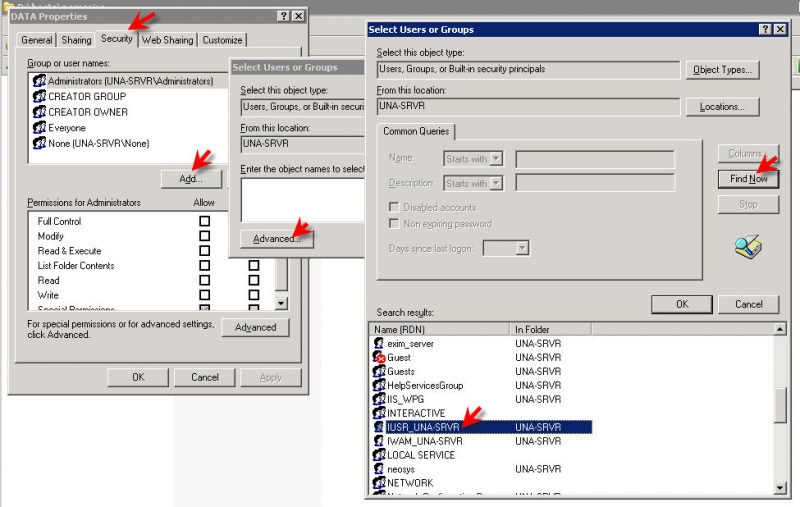Allow List Folder Contents checkbox
800x507 pixels.
pos(205,265)
